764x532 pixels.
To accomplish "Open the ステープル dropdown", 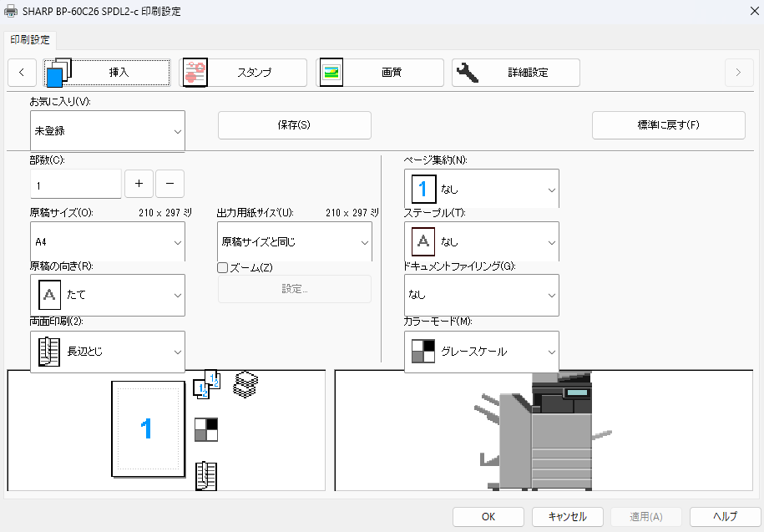I will [482, 241].
